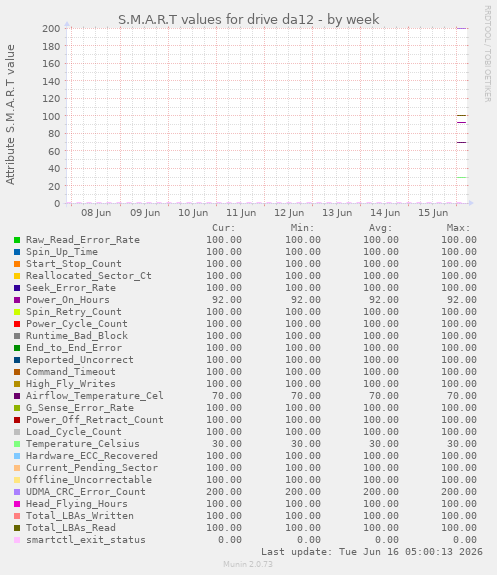
Task: Click the pink smartctl_exit_status legend swatch
Action: 17,540
